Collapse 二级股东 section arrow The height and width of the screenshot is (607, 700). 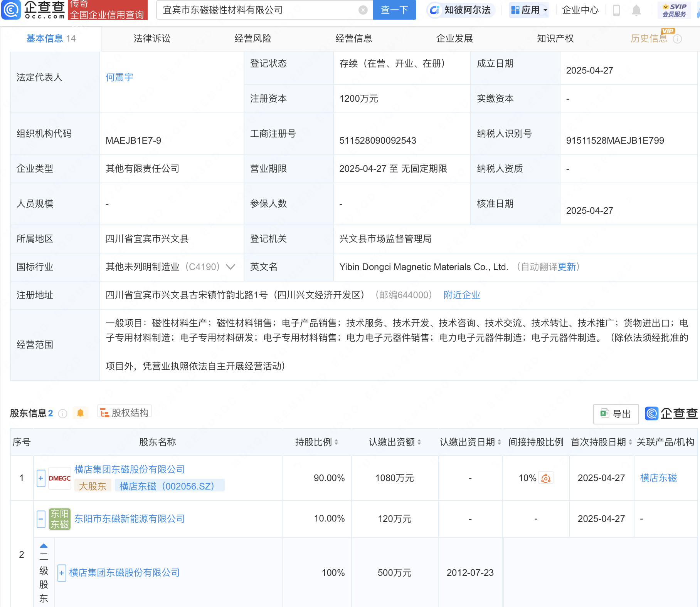click(x=44, y=545)
